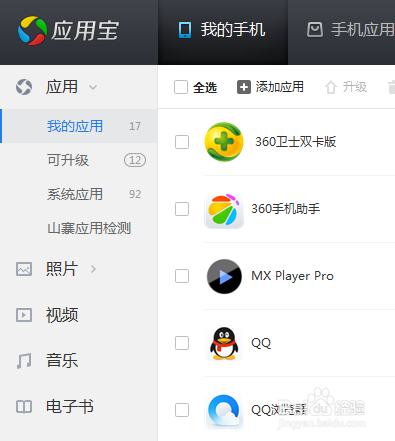The image size is (395, 441).
Task: Select the MX Player Pro checkbox
Action: (x=182, y=276)
